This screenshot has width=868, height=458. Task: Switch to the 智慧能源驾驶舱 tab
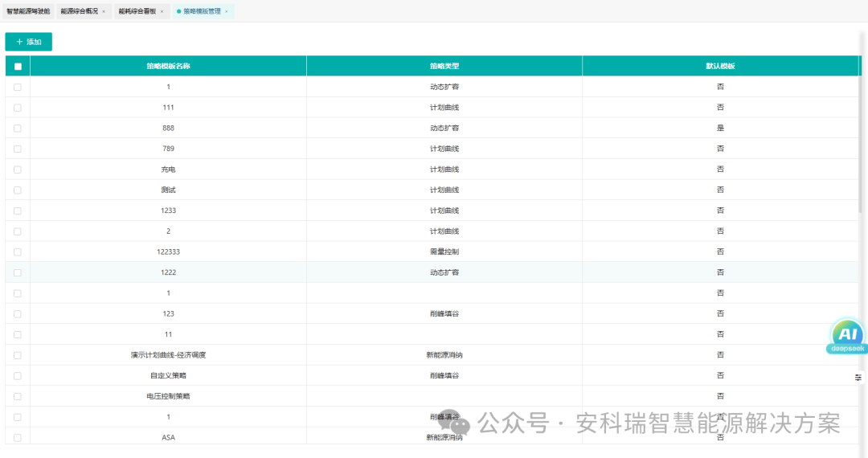[x=28, y=12]
